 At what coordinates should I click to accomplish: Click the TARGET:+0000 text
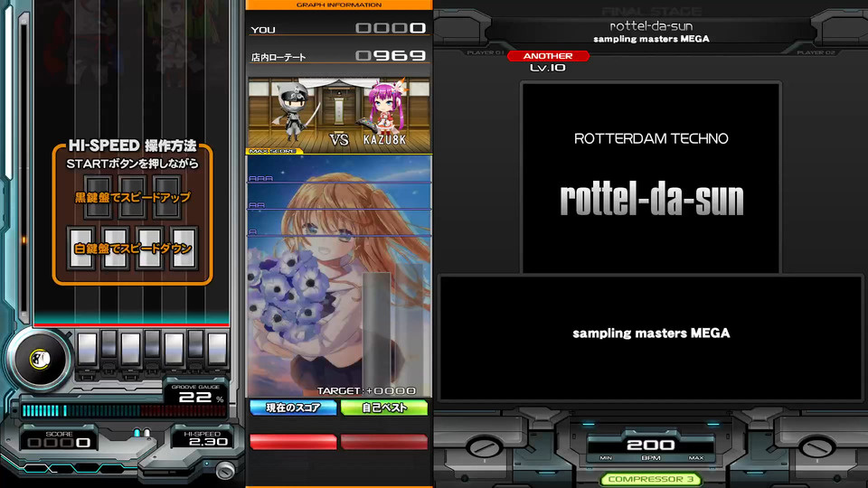point(366,390)
